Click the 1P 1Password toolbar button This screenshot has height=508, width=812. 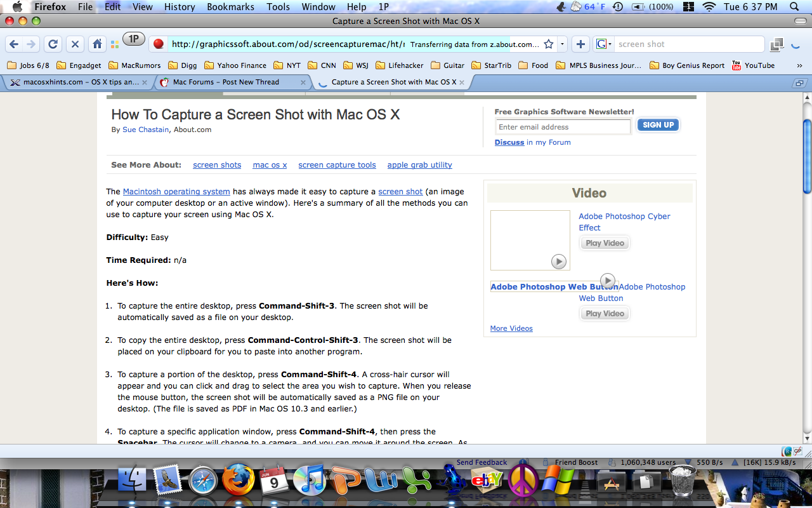[134, 39]
